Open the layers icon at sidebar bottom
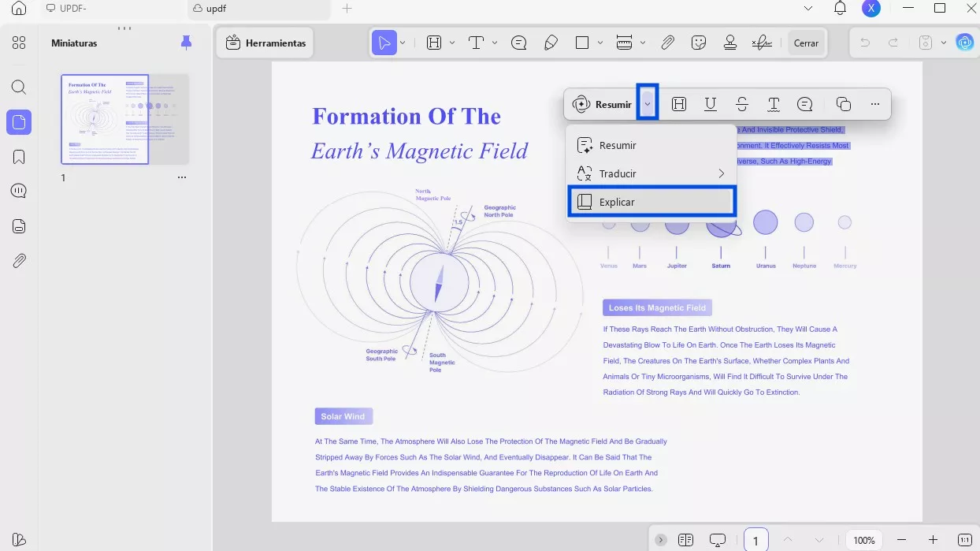Viewport: 980px width, 551px height. pyautogui.click(x=19, y=540)
